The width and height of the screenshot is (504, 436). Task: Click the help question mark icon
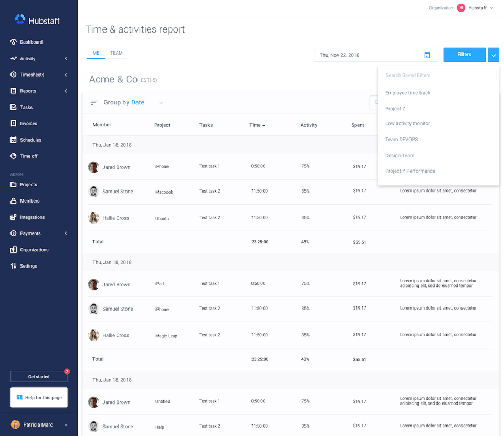[x=19, y=398]
